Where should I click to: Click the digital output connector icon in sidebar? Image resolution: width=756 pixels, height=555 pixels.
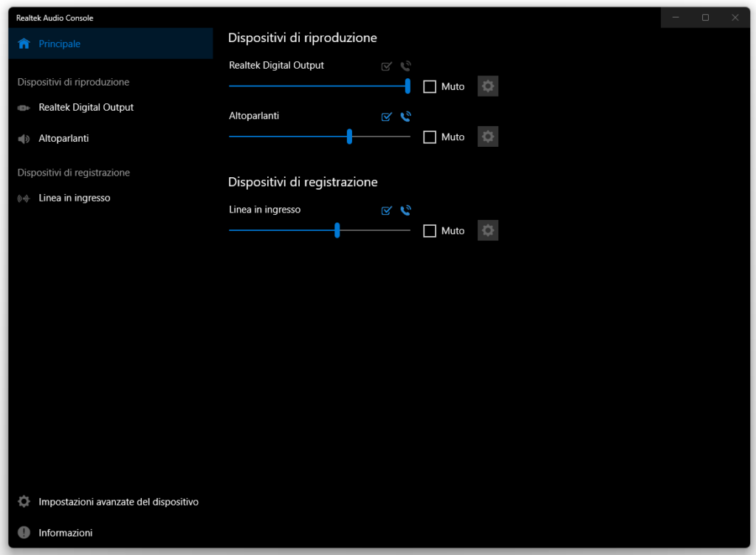coord(24,108)
